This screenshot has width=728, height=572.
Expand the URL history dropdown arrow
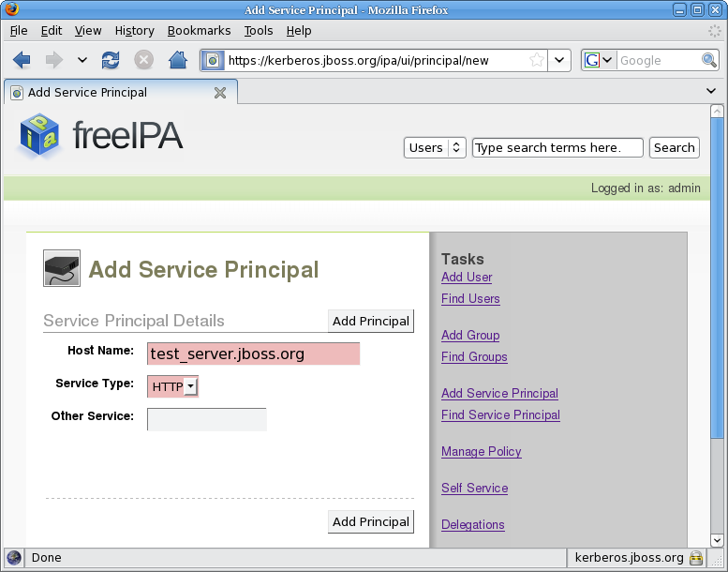click(559, 60)
